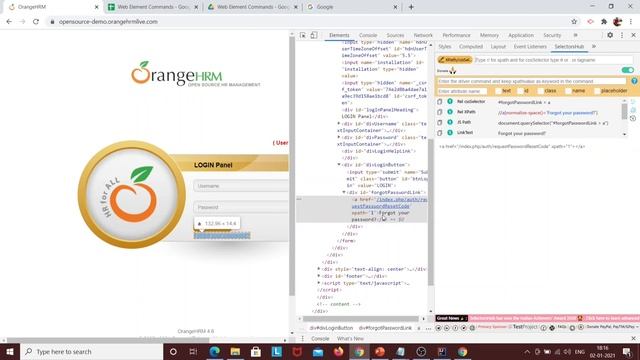The width and height of the screenshot is (640, 360).
Task: Bookmark this page with the star icon
Action: coord(574,22)
